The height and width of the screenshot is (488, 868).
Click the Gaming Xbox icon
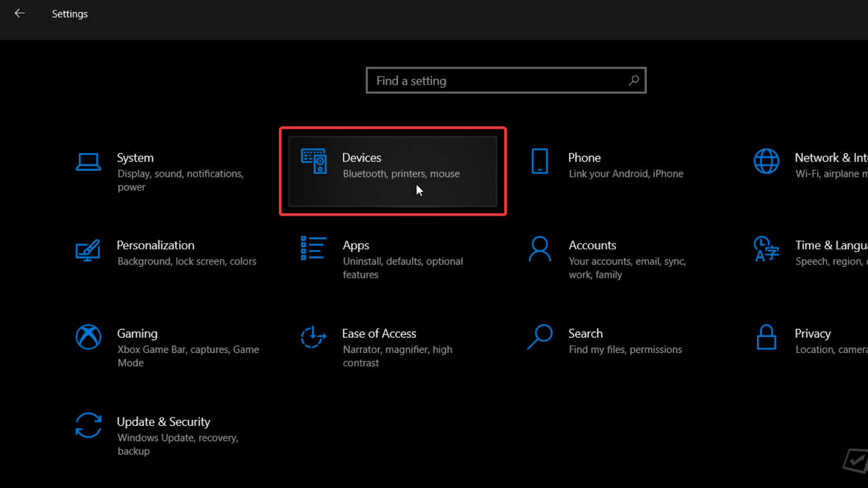tap(88, 337)
